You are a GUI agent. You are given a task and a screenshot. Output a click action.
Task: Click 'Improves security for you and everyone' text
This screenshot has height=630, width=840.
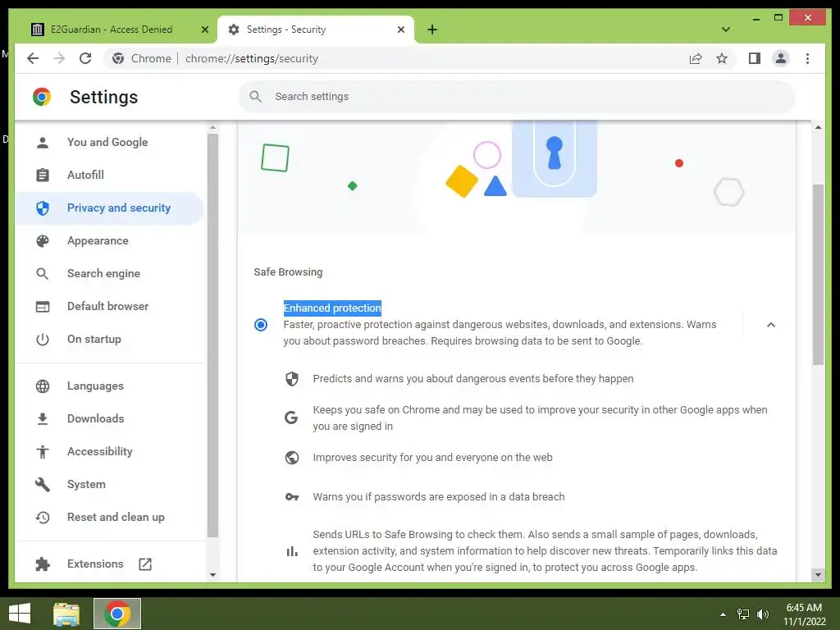(432, 458)
